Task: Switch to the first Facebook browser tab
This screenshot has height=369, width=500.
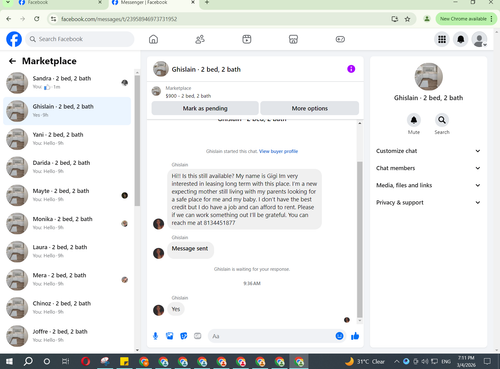Action: [x=60, y=3]
